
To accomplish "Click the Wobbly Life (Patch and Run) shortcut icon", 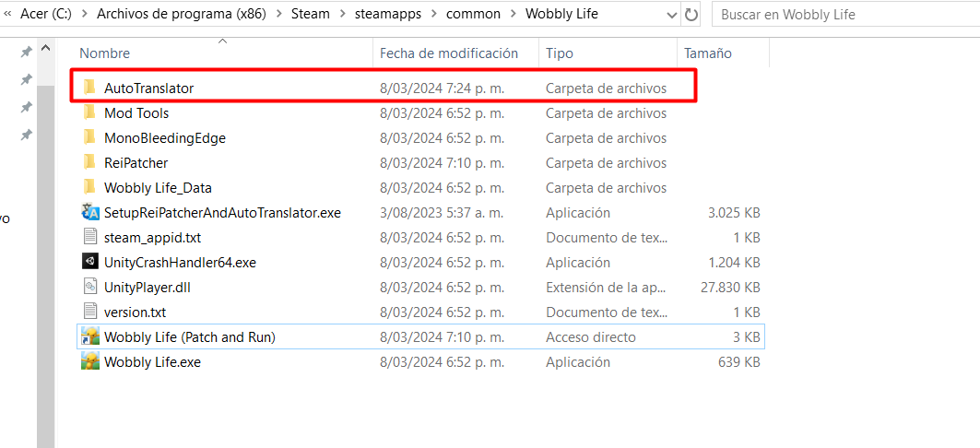I will coord(90,336).
